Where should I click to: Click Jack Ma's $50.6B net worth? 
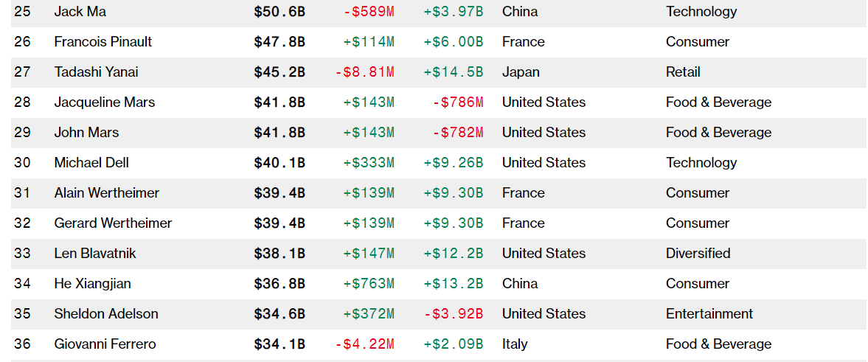pos(280,12)
